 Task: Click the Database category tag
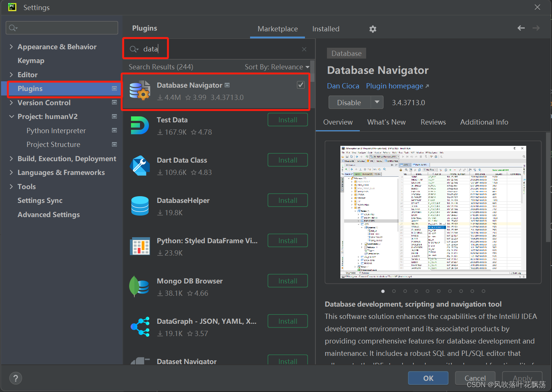(346, 53)
